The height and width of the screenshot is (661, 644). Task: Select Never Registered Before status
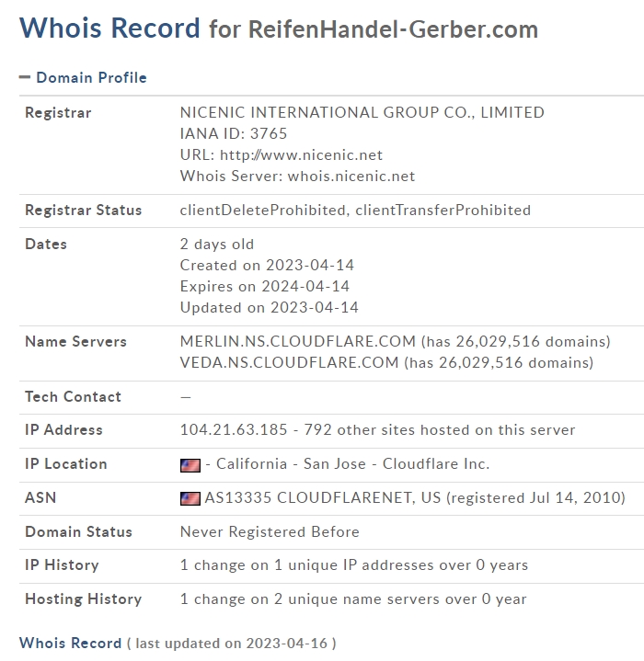(270, 531)
